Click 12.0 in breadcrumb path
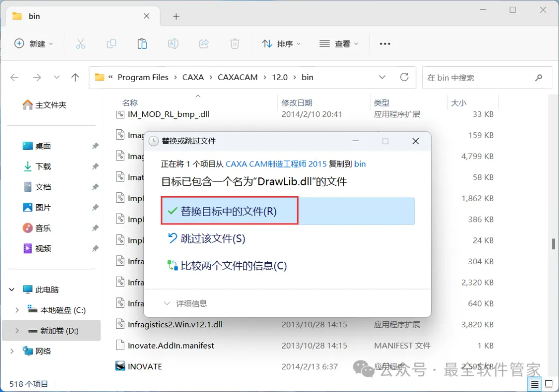This screenshot has width=559, height=392. (x=279, y=77)
